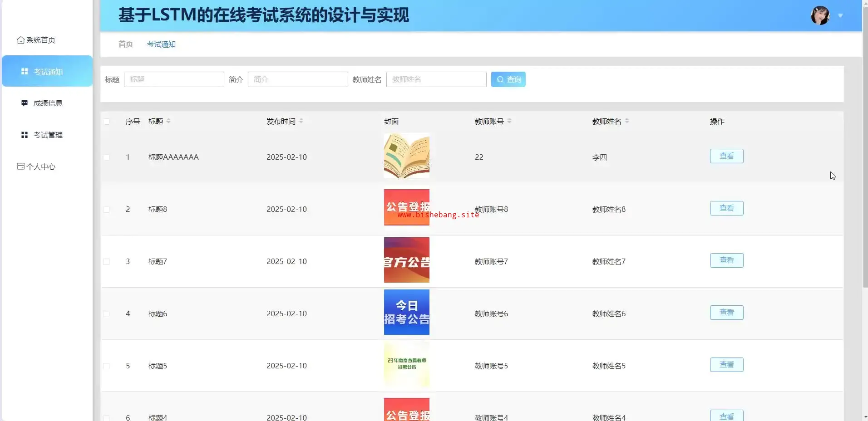868x421 pixels.
Task: Focus the 标题 search input field
Action: 174,79
